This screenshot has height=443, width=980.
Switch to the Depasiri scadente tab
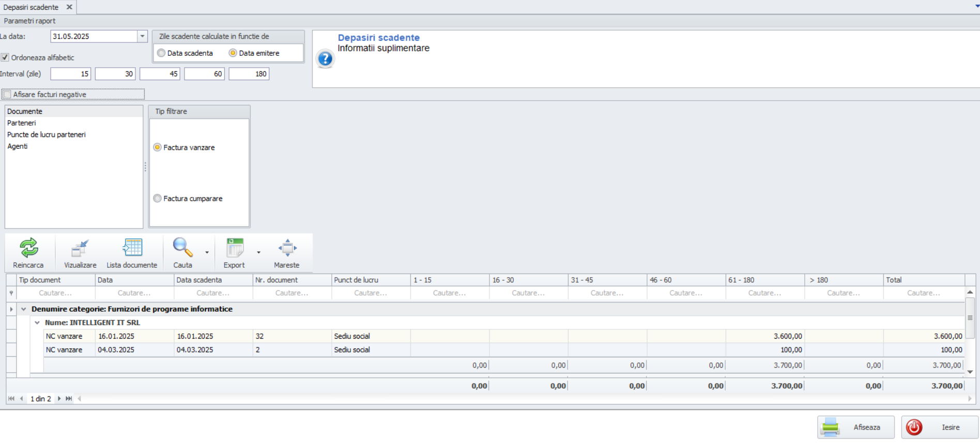[x=31, y=7]
